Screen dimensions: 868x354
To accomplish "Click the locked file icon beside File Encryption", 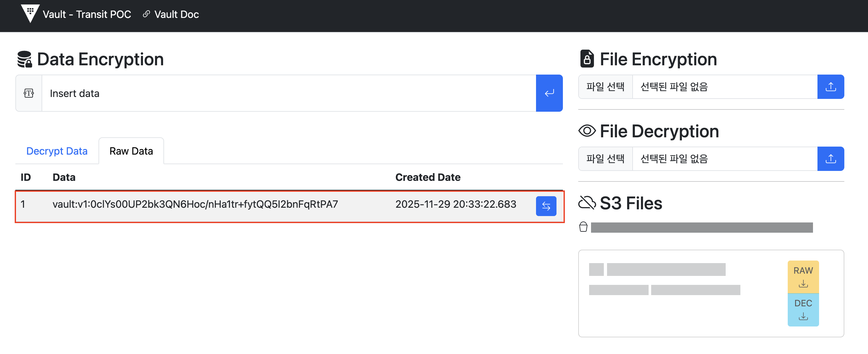I will click(x=587, y=59).
